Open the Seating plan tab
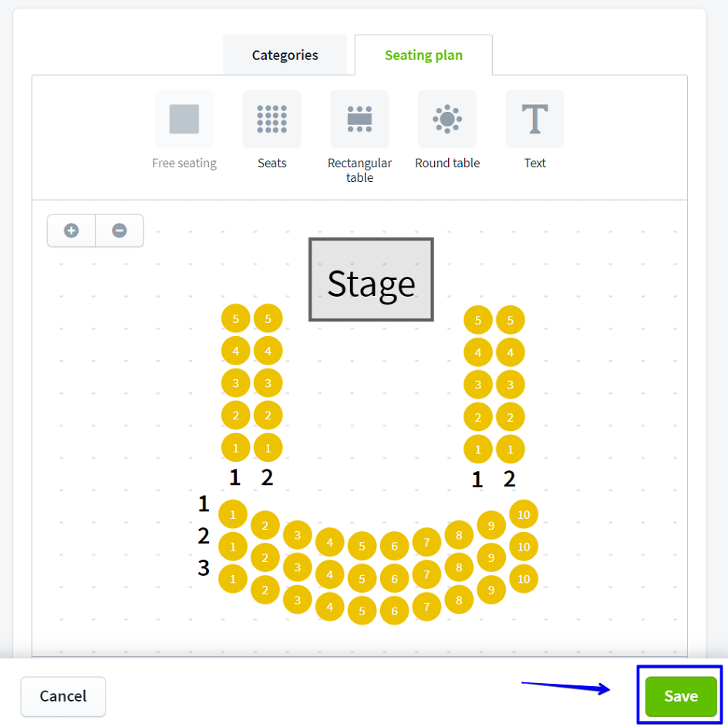Screen dimensions: 728x727 tap(423, 56)
